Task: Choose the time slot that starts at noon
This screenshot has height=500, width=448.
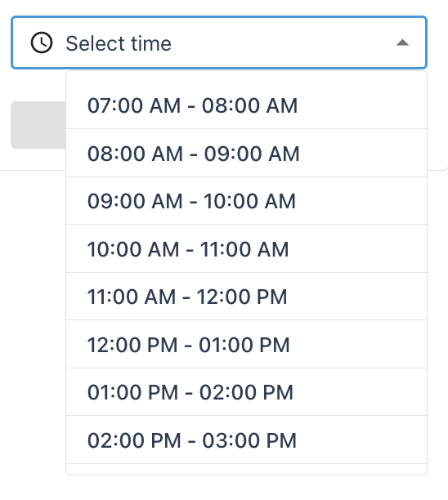Action: coord(246,345)
